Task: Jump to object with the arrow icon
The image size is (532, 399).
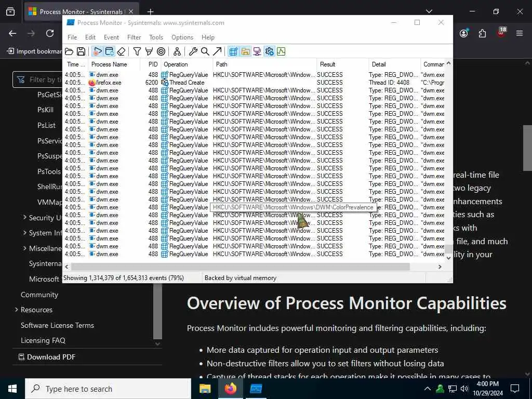Action: [217, 51]
